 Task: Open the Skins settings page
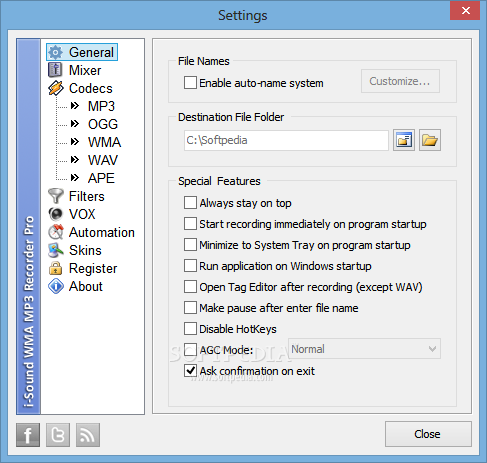[85, 250]
